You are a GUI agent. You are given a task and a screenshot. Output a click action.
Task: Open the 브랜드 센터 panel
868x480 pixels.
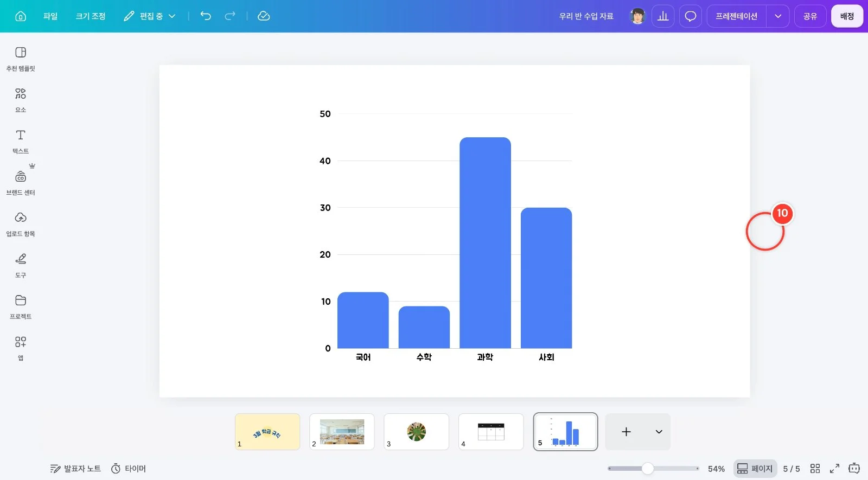[21, 183]
